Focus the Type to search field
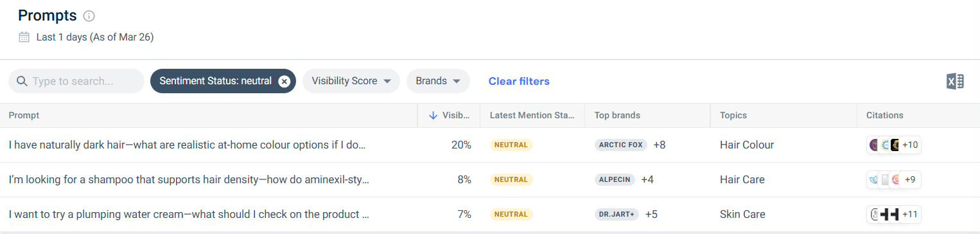Screen dimensions: 980x234 click(76, 81)
